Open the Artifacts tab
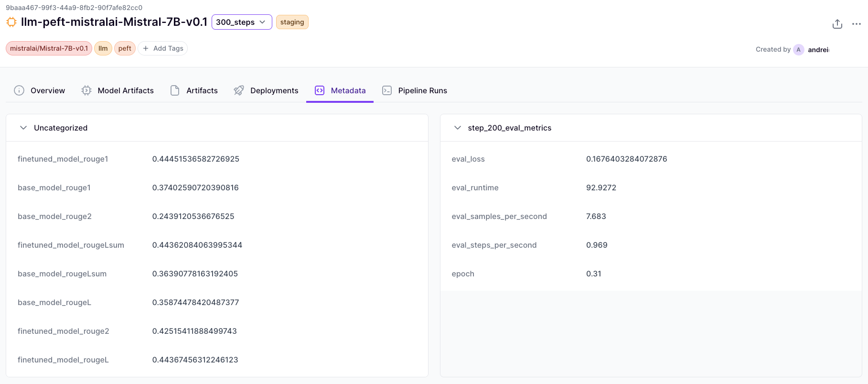The image size is (868, 384). click(x=194, y=90)
